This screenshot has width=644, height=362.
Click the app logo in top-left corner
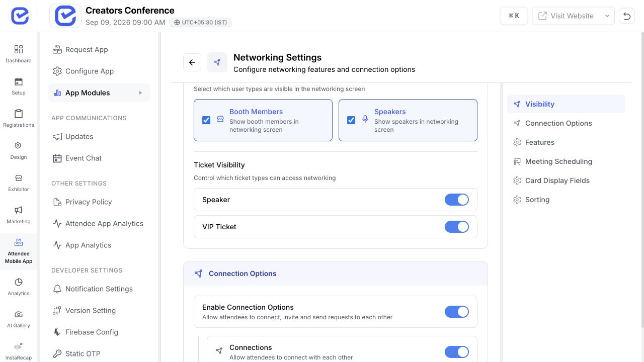[20, 16]
